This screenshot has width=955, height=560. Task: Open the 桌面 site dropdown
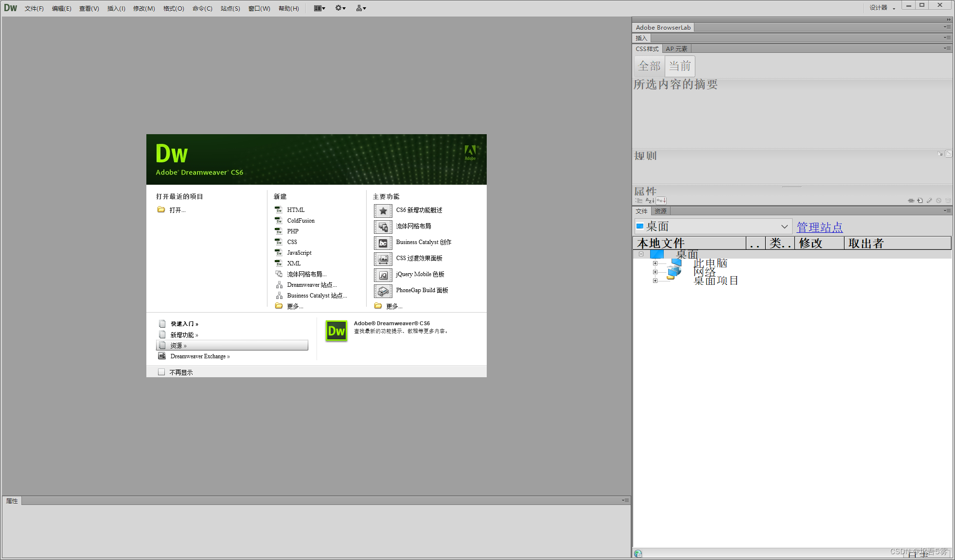pyautogui.click(x=784, y=226)
